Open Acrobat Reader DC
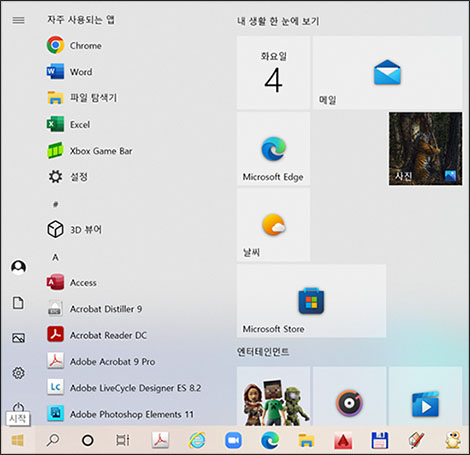The width and height of the screenshot is (470, 455). pyautogui.click(x=97, y=335)
